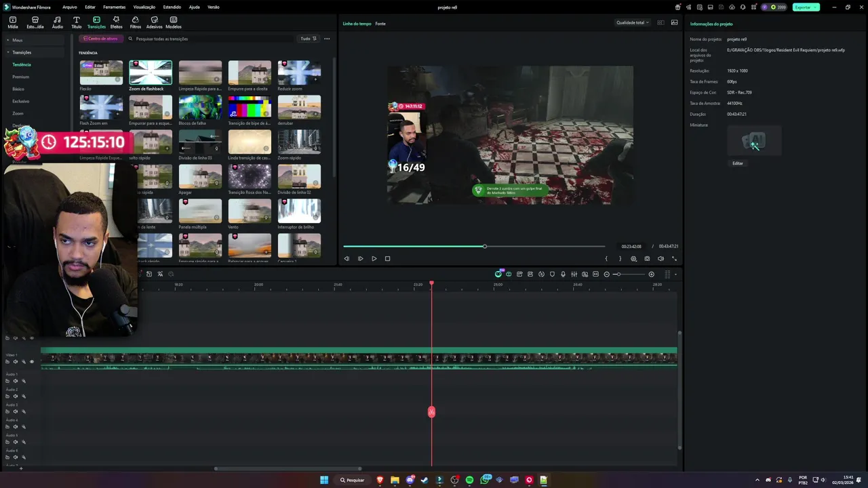Open Spotify from the taskbar
The height and width of the screenshot is (488, 868).
[469, 480]
